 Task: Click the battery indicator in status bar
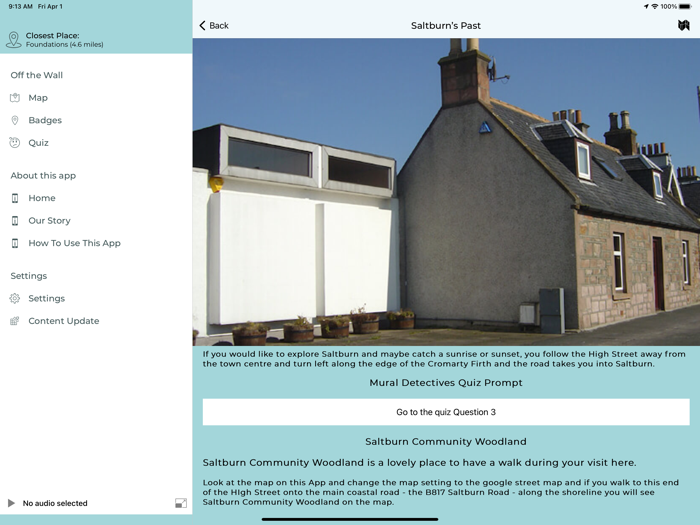(685, 7)
